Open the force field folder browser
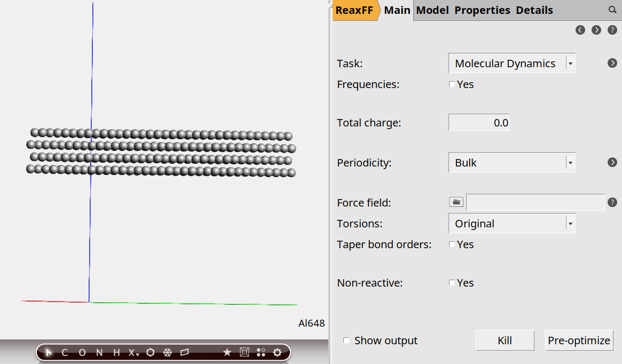 pos(456,202)
